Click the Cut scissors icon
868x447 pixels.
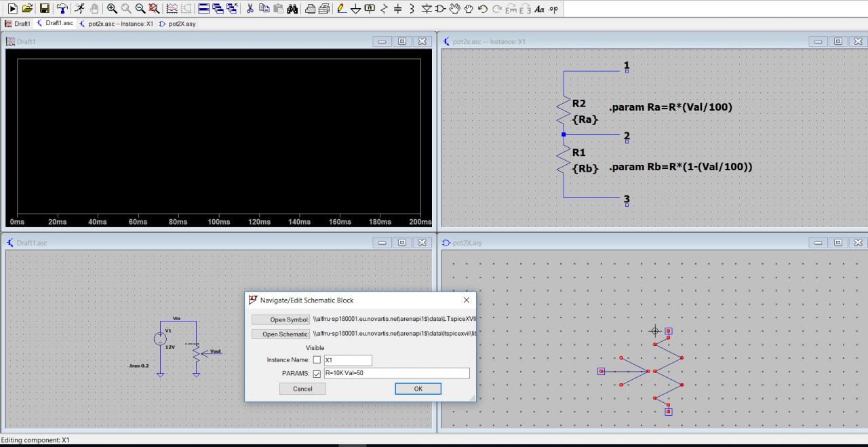(x=250, y=9)
